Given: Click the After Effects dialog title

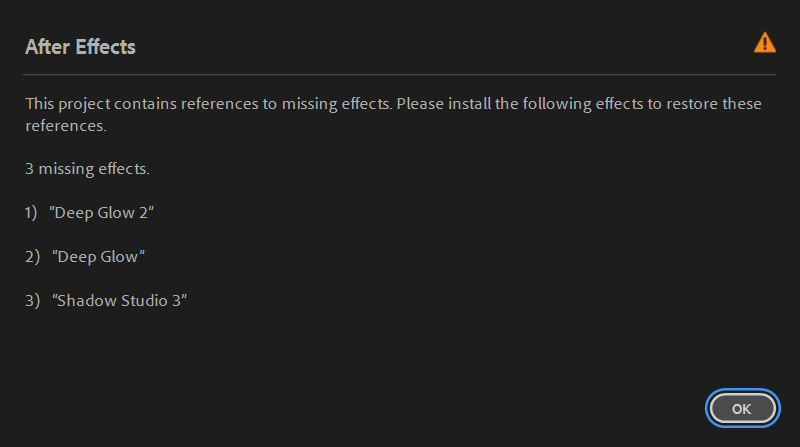Looking at the screenshot, I should point(80,47).
